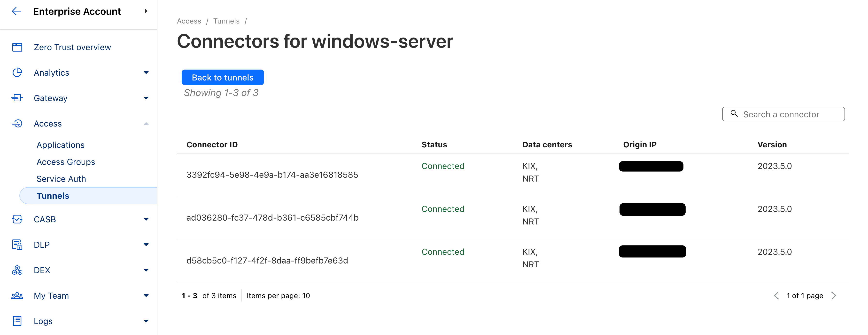This screenshot has width=868, height=335.
Task: Click the CASB shield icon
Action: tap(17, 219)
